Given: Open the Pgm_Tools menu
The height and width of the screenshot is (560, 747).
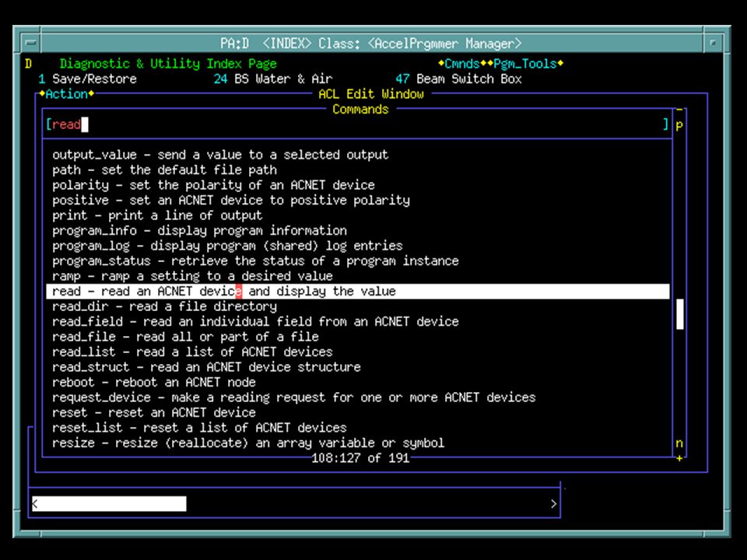Looking at the screenshot, I should 525,64.
